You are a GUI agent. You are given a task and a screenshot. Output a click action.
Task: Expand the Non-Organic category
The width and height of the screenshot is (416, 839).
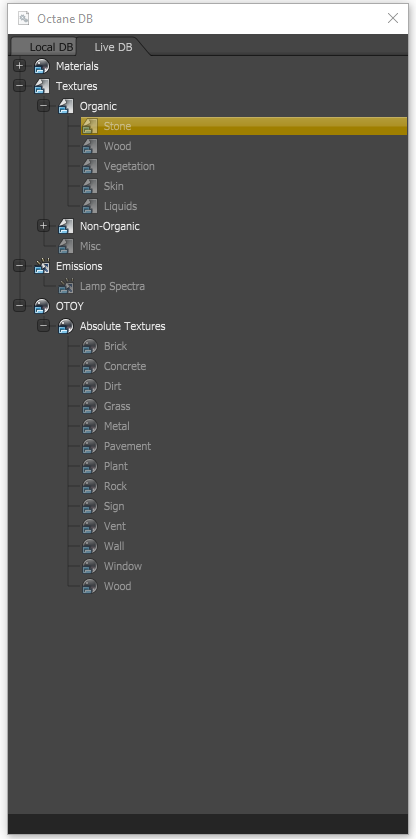tap(43, 226)
